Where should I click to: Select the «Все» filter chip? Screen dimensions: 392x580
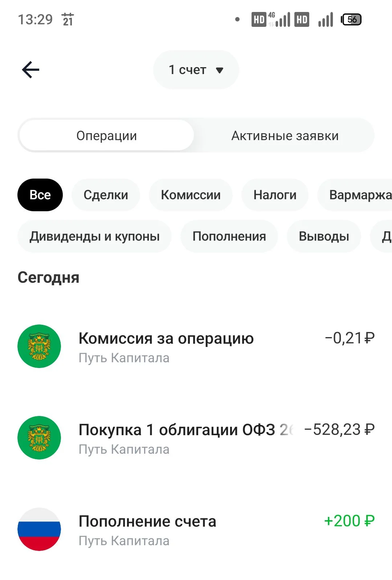tap(40, 195)
